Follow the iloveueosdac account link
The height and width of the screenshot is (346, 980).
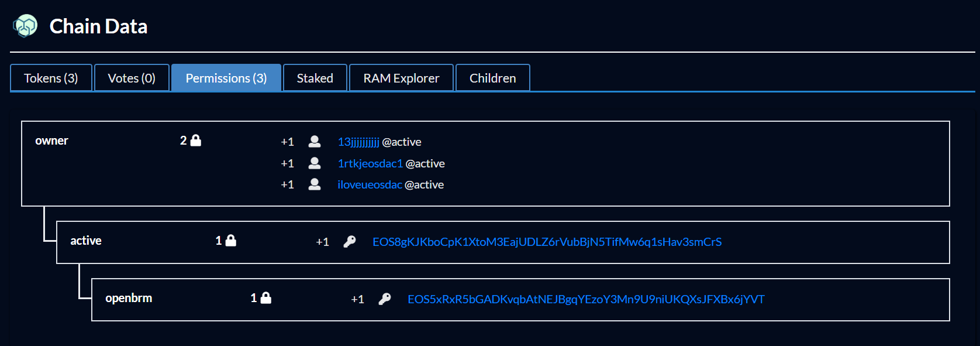pyautogui.click(x=370, y=184)
